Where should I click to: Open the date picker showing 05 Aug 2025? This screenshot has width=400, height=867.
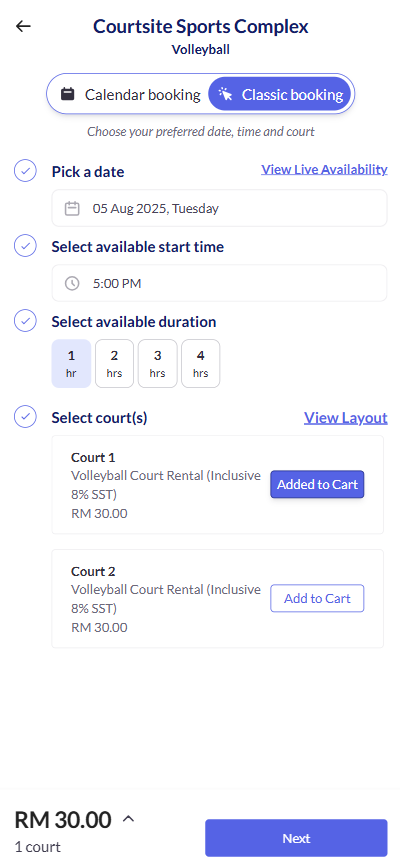coord(220,208)
